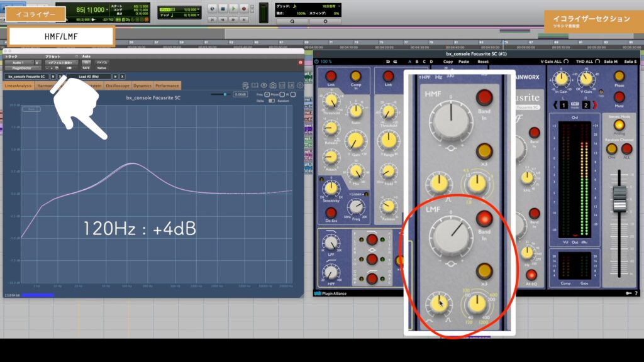The image size is (644, 362).
Task: Tick the Phase checkbox in PluginDoctor
Action: 282,94
